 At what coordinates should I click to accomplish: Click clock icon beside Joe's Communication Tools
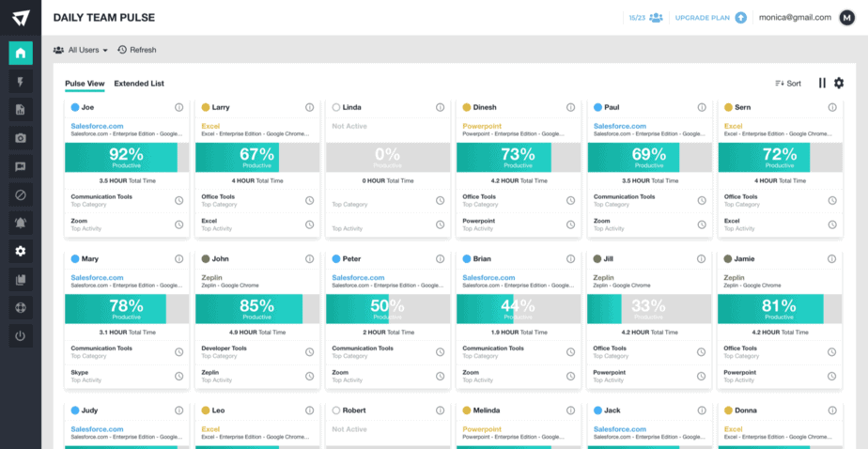tap(178, 200)
